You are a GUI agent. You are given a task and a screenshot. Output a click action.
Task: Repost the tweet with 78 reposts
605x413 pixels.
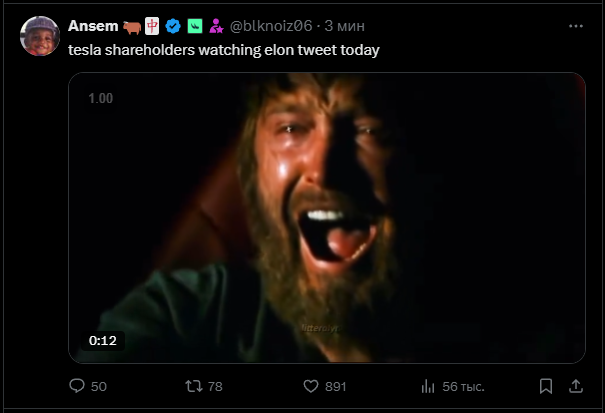tap(194, 386)
